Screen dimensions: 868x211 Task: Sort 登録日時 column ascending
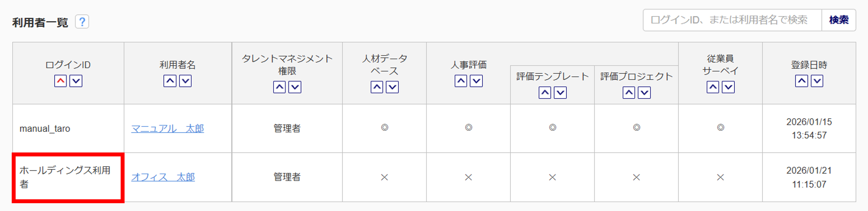802,81
